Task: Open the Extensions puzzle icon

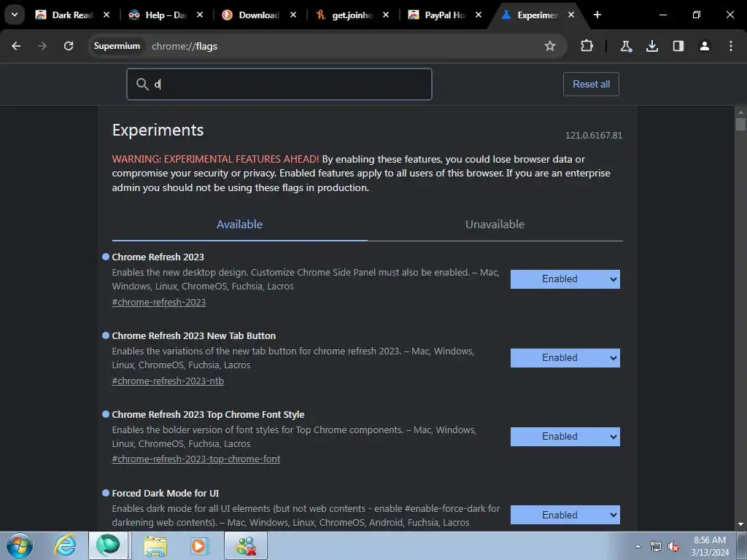Action: pyautogui.click(x=587, y=46)
